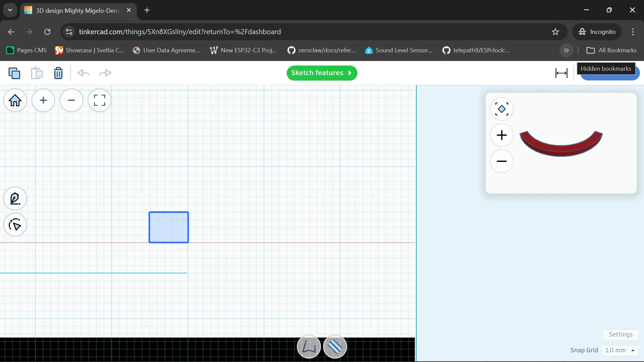
Task: Open the All Bookmarks folder
Action: (611, 50)
